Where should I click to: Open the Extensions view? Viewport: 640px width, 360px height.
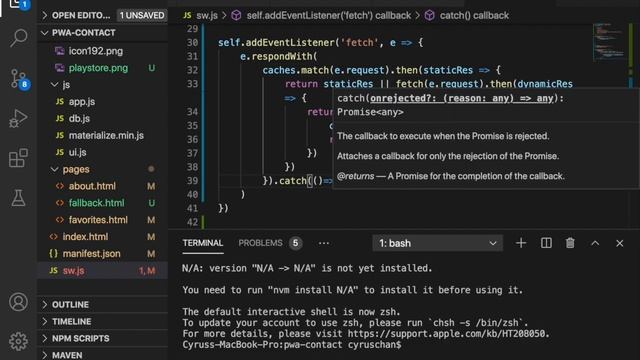pyautogui.click(x=18, y=158)
